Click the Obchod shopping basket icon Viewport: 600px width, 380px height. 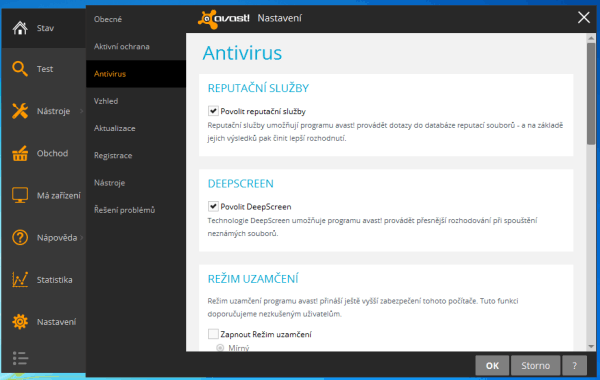click(x=20, y=153)
